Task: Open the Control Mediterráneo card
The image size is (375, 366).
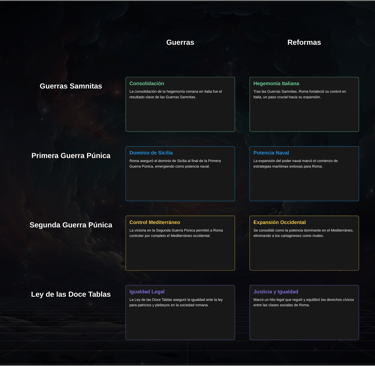Action: (180, 243)
